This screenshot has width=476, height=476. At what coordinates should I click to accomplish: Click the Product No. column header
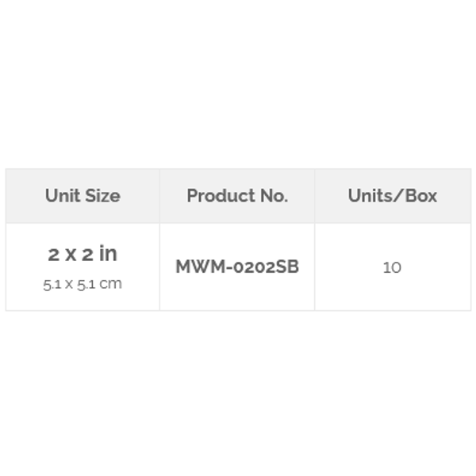pyautogui.click(x=237, y=195)
